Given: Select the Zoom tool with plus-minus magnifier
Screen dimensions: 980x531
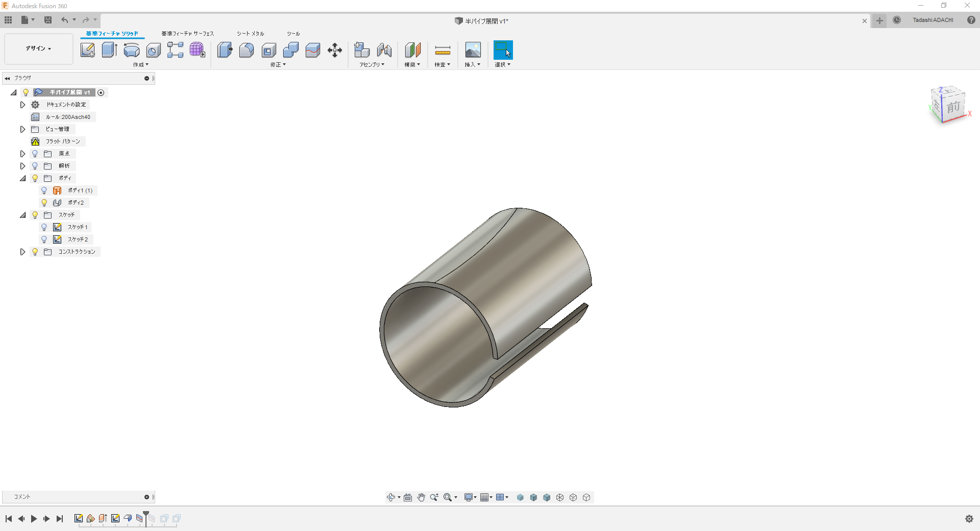Looking at the screenshot, I should pos(434,497).
